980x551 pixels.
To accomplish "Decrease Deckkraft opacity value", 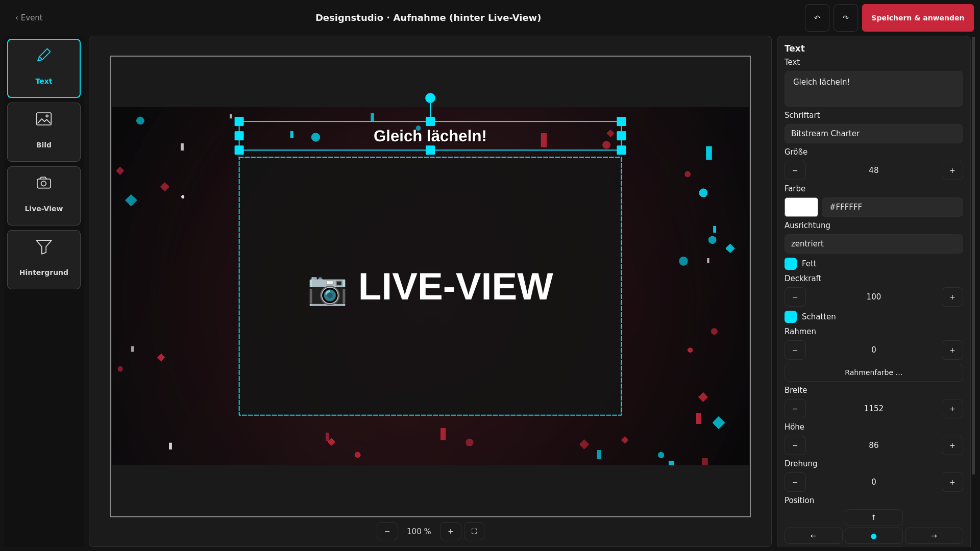I will point(795,297).
